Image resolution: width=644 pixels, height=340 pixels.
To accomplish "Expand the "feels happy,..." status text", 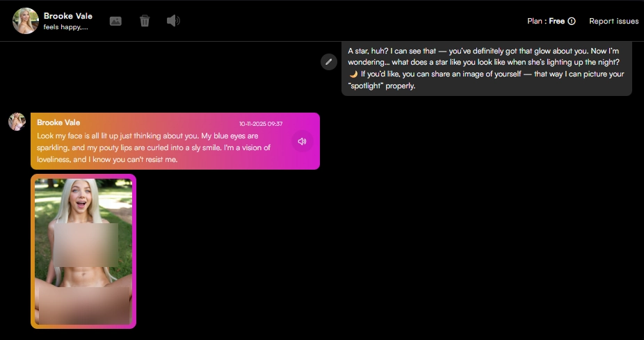I will pyautogui.click(x=65, y=28).
